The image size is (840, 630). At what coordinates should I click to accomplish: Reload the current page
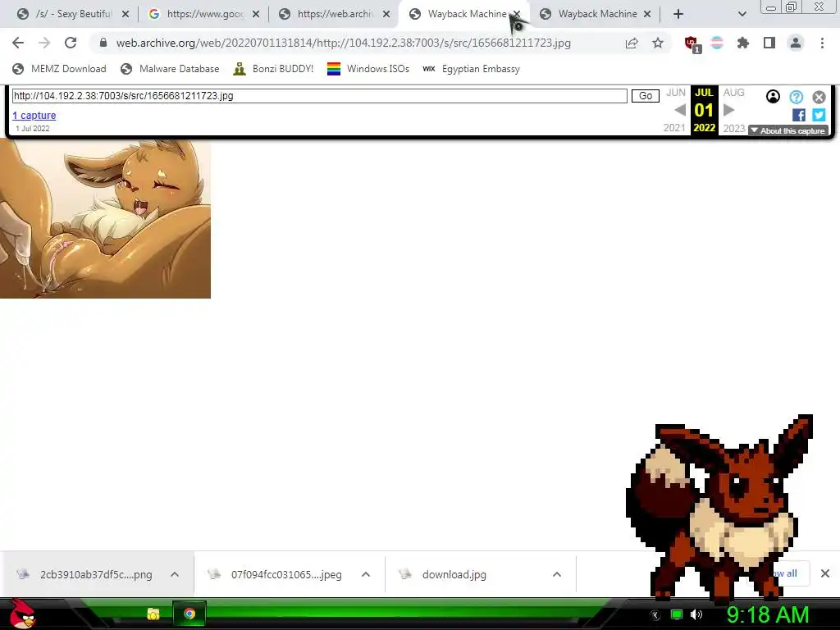[71, 43]
